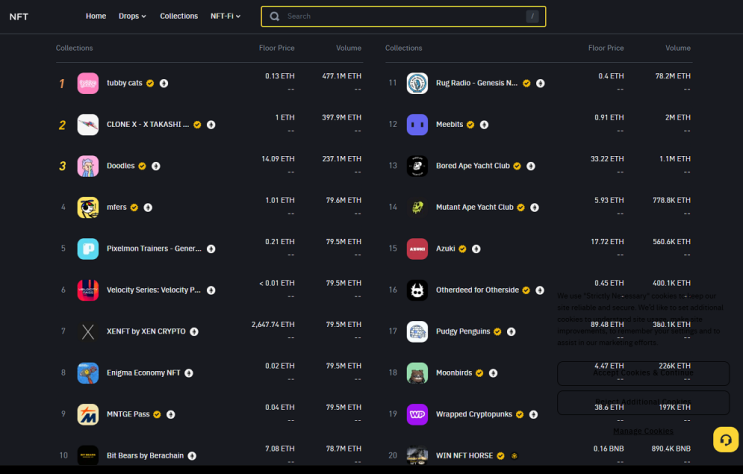Viewport: 743px width, 474px height.
Task: Open the Azuki collection avatar
Action: point(417,249)
